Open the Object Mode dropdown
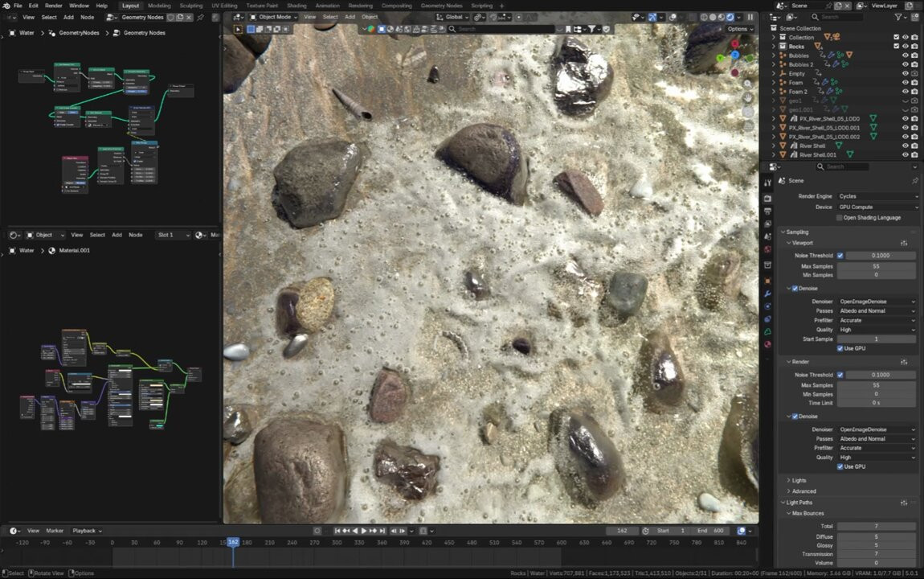Image resolution: width=924 pixels, height=579 pixels. pyautogui.click(x=273, y=17)
